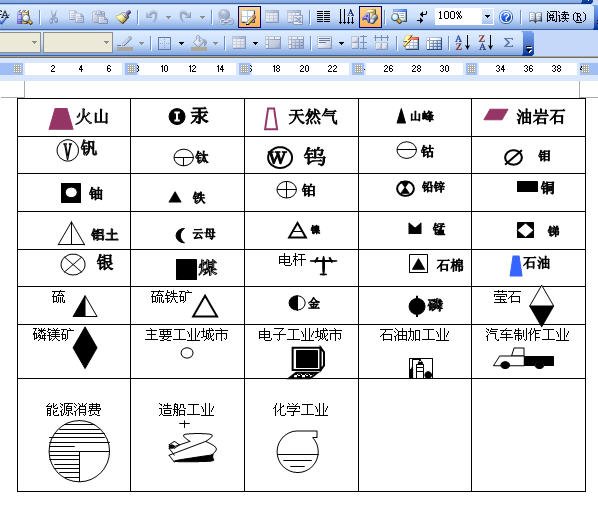Toggle table gridlines display
The height and width of the screenshot is (514, 598).
(x=434, y=43)
